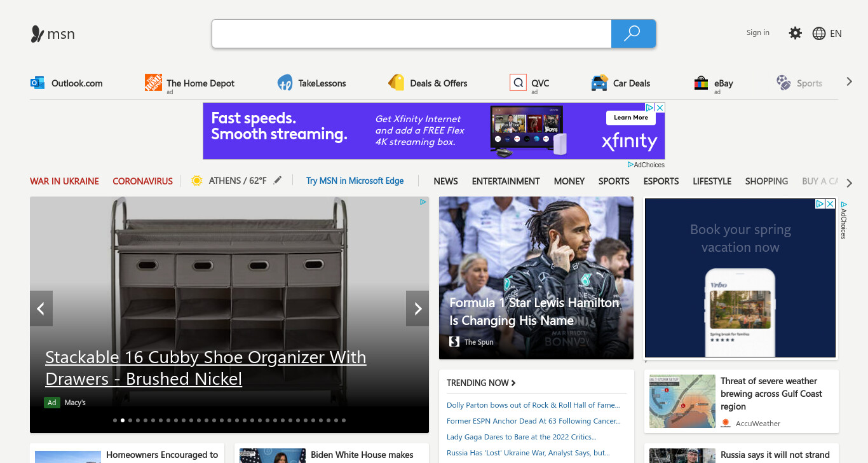Click the Sign in link
Image resolution: width=868 pixels, height=463 pixels.
click(757, 32)
